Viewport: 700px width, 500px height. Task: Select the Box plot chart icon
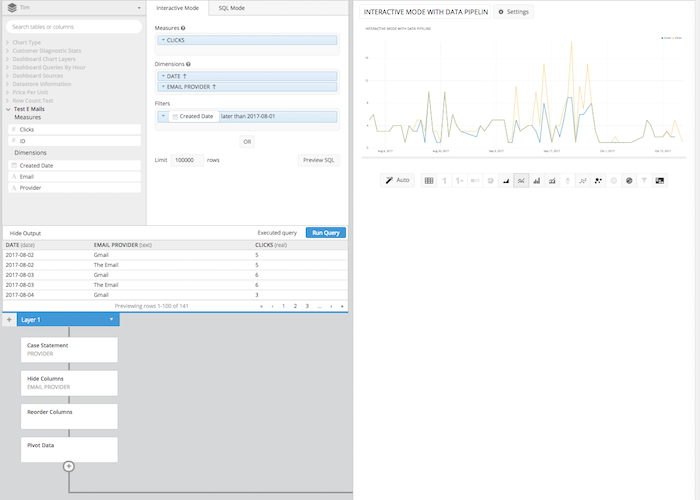[x=567, y=180]
